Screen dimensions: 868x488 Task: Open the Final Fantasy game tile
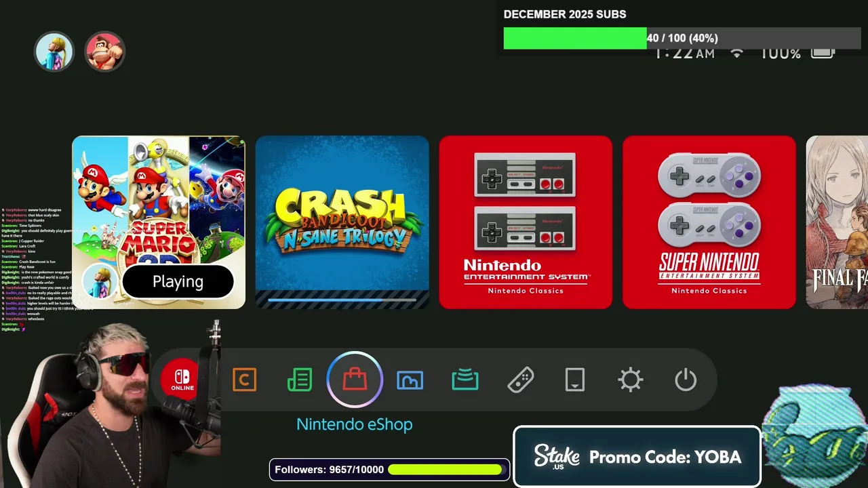(837, 222)
